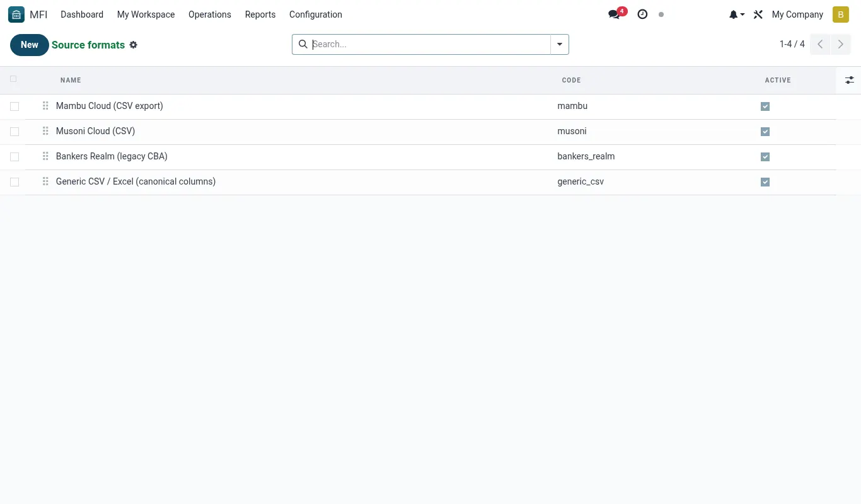
Task: Grab the drag handle for Mambu Cloud row
Action: click(x=45, y=106)
